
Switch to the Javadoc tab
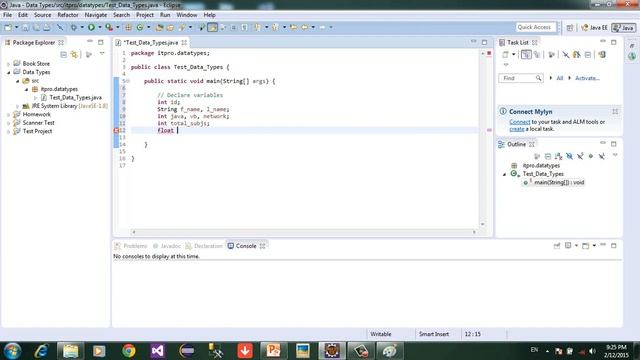(x=167, y=246)
